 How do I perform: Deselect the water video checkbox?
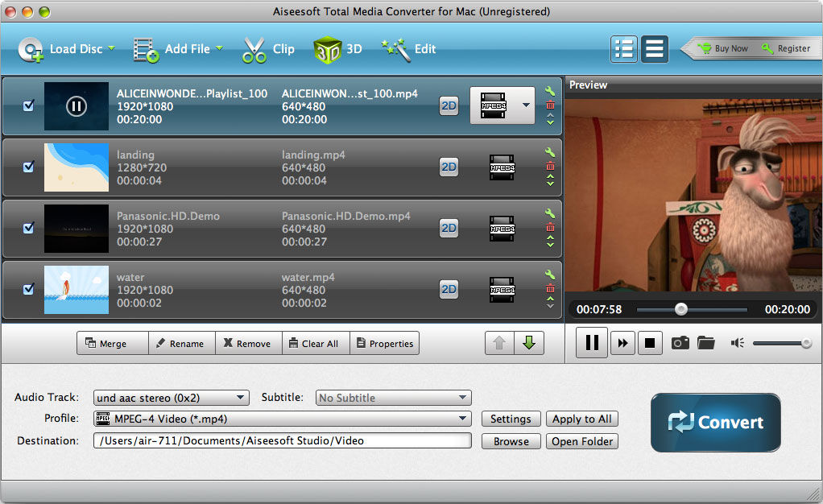pyautogui.click(x=29, y=289)
